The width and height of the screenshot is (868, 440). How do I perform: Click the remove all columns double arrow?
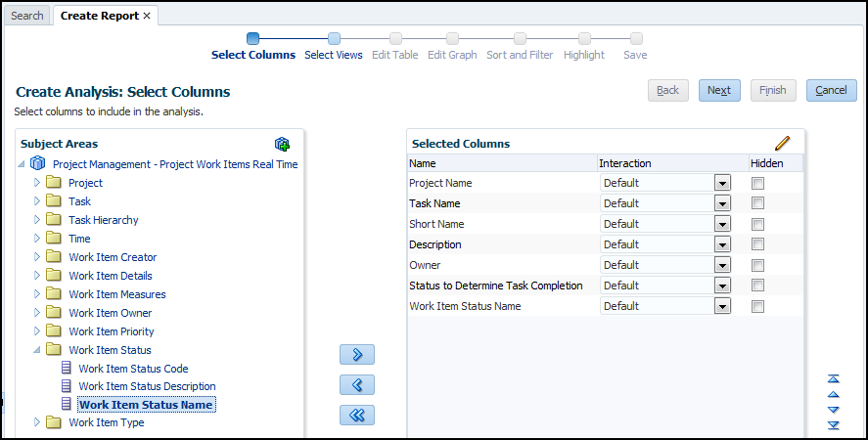point(357,416)
